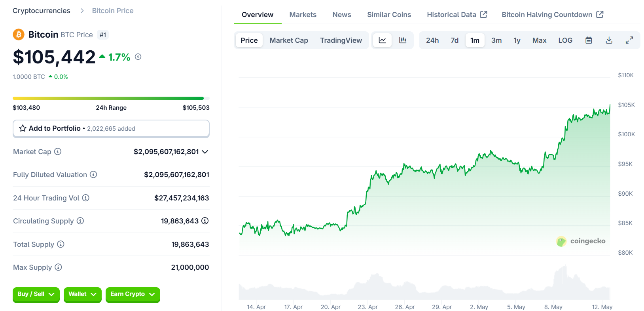Toggle LOG scale on the chart
This screenshot has height=311, width=644.
tap(565, 40)
